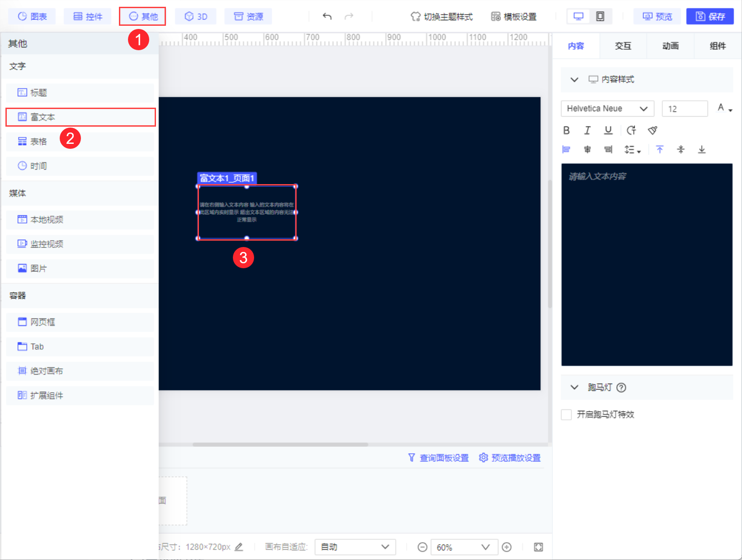This screenshot has width=742, height=560.
Task: Click the font size field showing 12
Action: pos(685,109)
